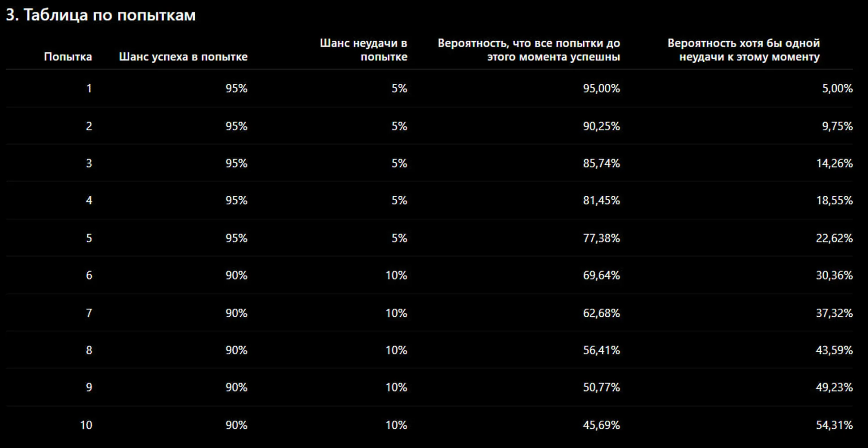Click the 18,55% value in row 4
The height and width of the screenshot is (448, 868).
(x=834, y=200)
